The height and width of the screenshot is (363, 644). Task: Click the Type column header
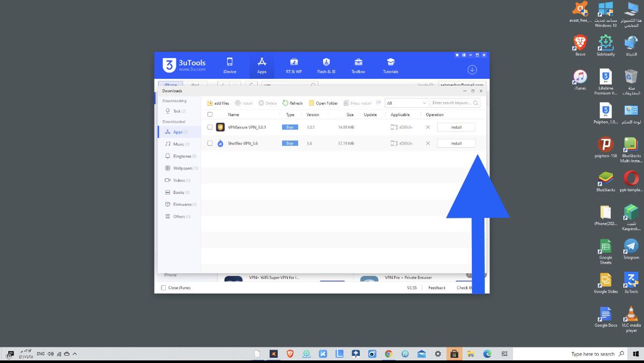(x=290, y=114)
